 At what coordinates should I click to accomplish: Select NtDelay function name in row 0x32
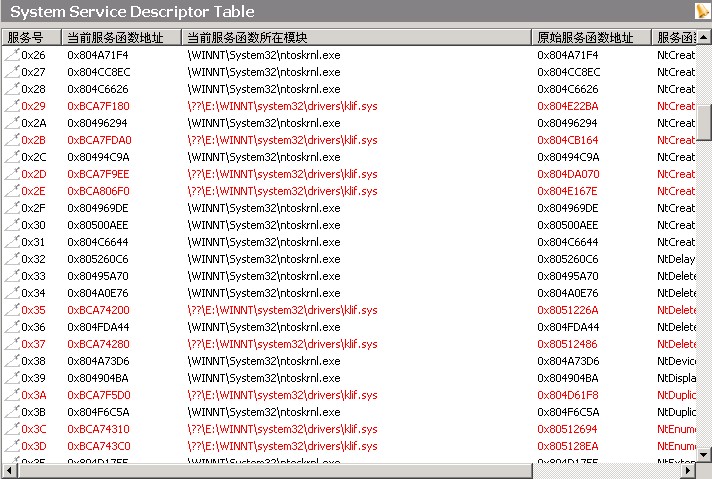(x=676, y=259)
